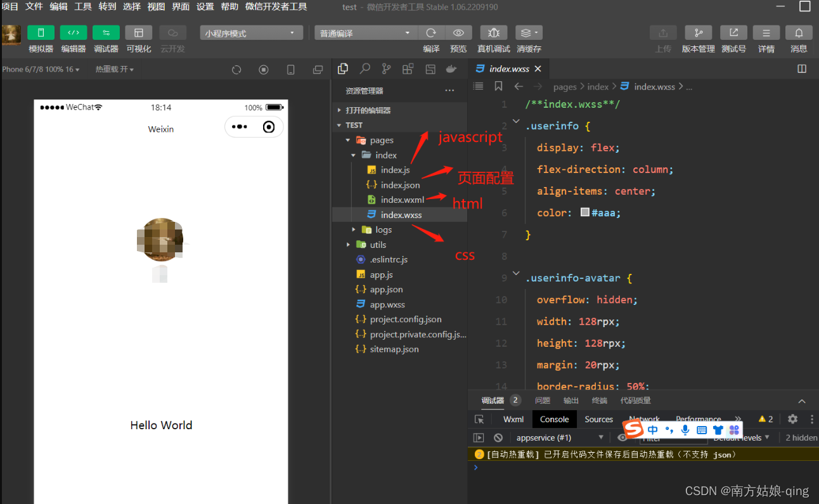Refresh the simulator with circular arrow icon
This screenshot has height=504, width=819.
click(236, 70)
